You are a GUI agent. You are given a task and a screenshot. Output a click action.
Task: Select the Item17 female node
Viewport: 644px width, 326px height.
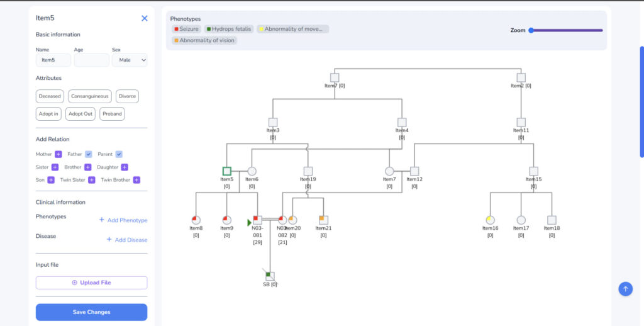tap(521, 220)
